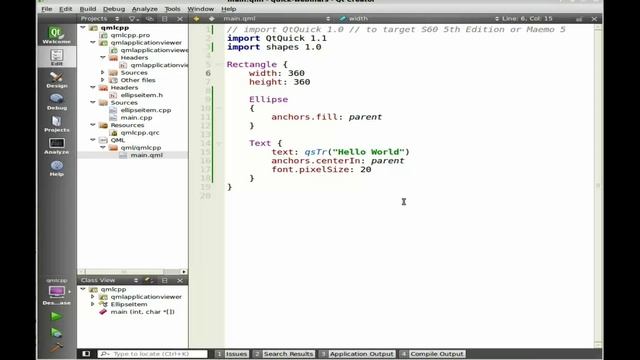Open the Build menu
Viewport: 640px width, 360px height.
(x=88, y=9)
